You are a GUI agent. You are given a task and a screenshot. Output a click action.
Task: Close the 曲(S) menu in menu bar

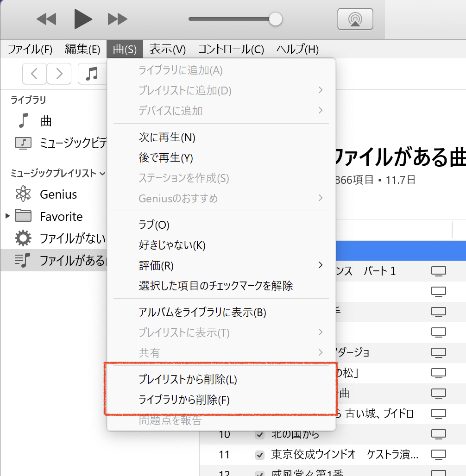click(125, 49)
